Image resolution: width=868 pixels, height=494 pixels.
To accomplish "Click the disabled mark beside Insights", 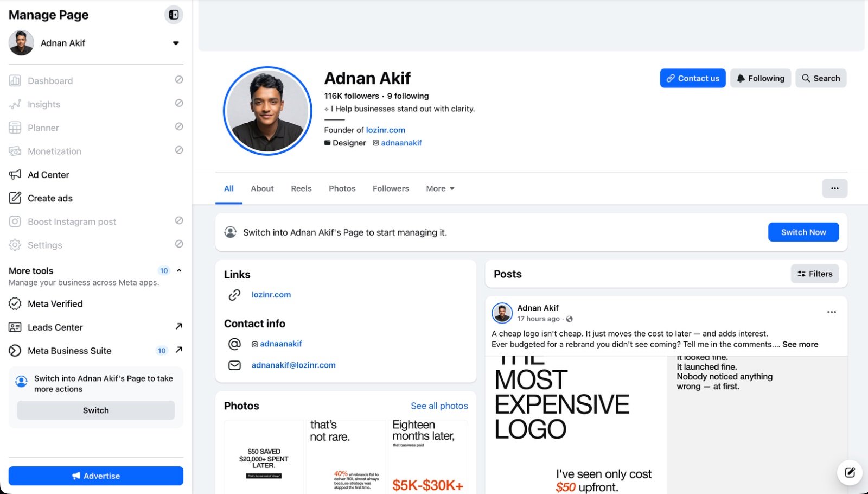I will [179, 103].
